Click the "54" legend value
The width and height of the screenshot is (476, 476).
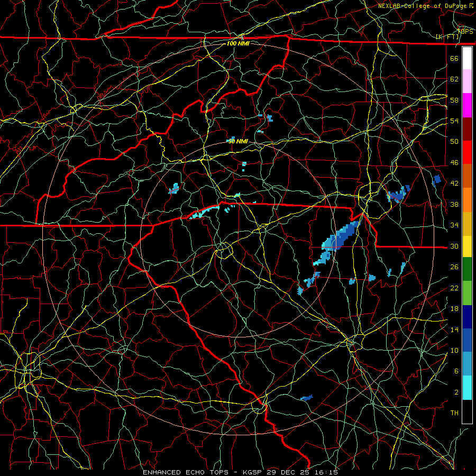coord(454,121)
